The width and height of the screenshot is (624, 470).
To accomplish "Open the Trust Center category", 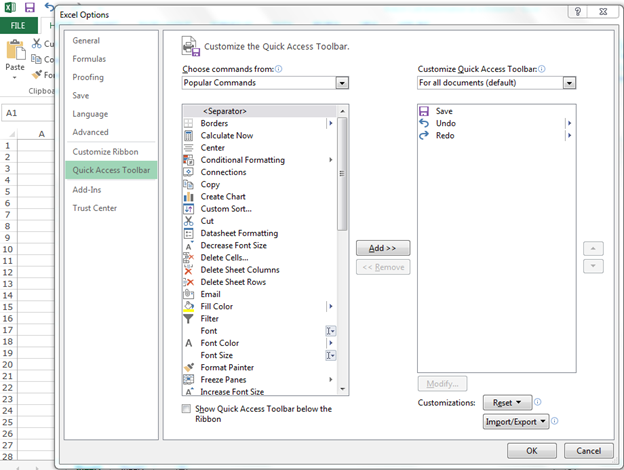I will click(x=95, y=208).
